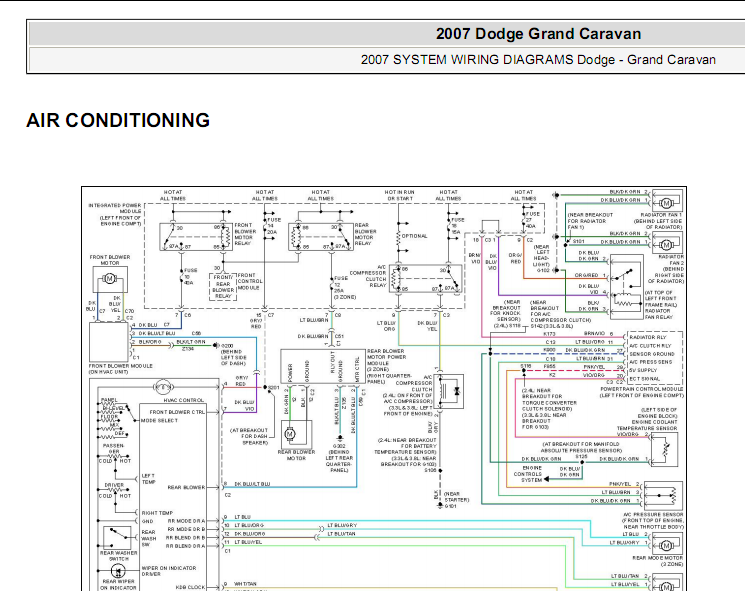The height and width of the screenshot is (591, 745).
Task: Click the "S201" splice label
Action: pyautogui.click(x=274, y=388)
